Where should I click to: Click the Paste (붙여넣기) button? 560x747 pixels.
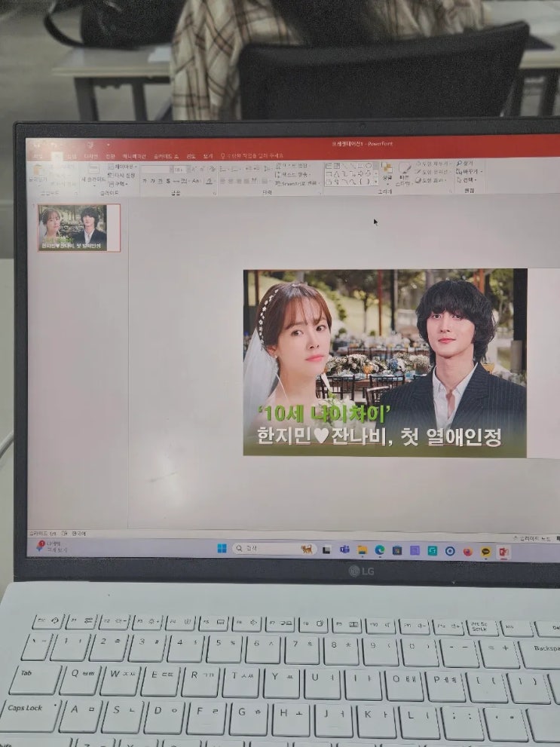37,173
